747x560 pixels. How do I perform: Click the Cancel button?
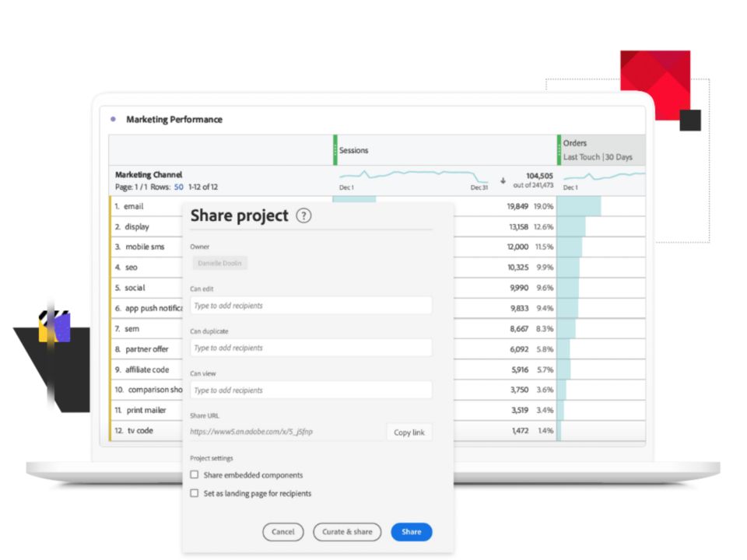283,532
